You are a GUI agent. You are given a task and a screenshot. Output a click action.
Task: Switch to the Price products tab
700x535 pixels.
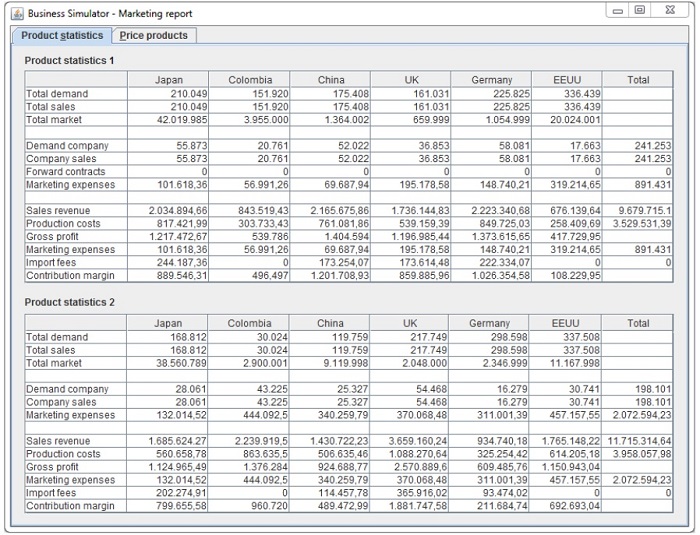click(153, 35)
